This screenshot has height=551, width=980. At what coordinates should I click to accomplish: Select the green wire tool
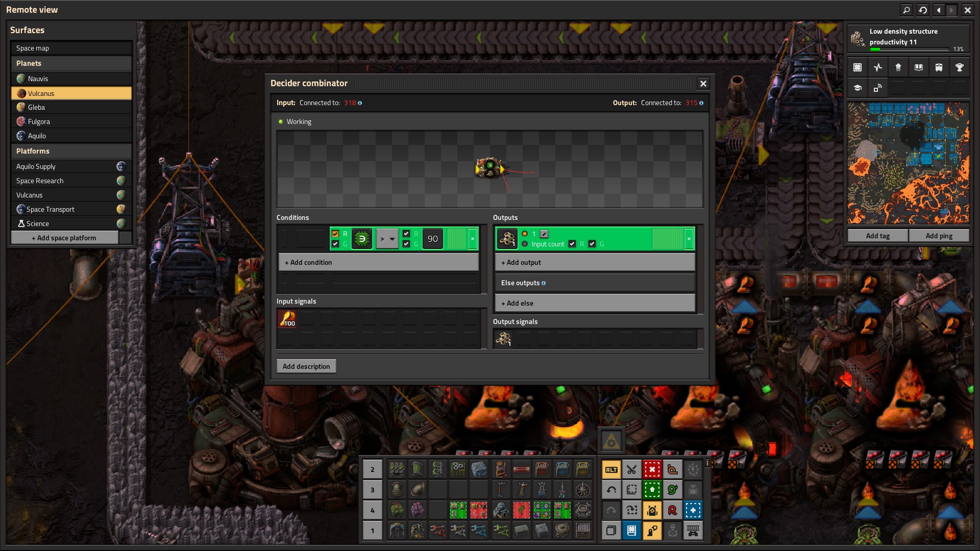pyautogui.click(x=672, y=490)
